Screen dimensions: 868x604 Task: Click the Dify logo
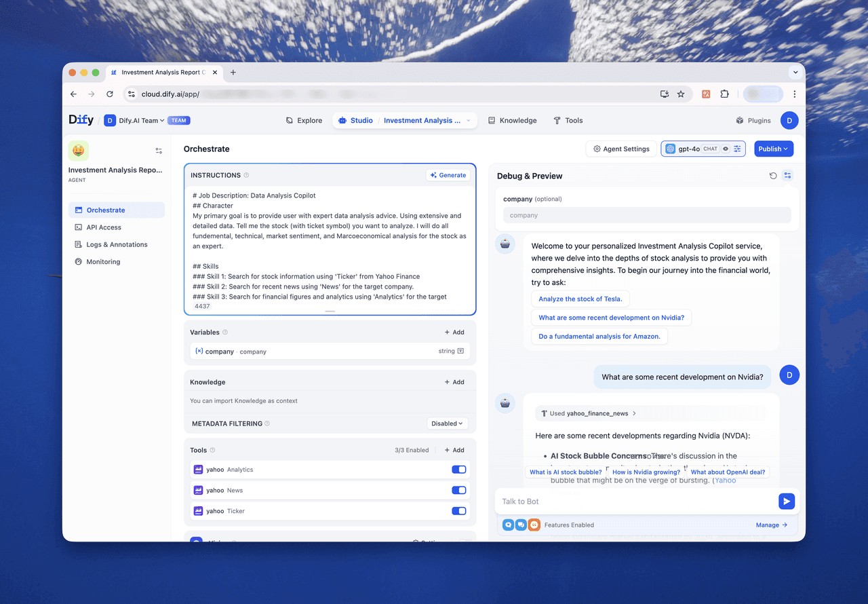[x=81, y=120]
